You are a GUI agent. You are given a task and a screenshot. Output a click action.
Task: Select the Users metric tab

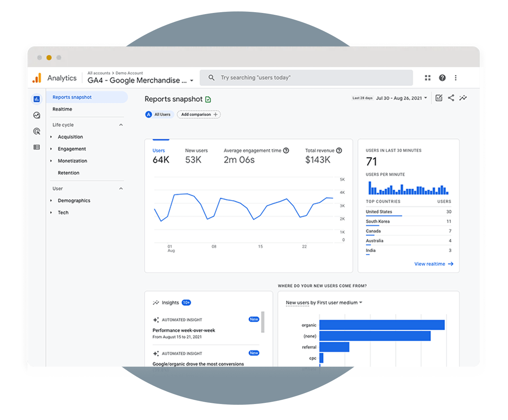coord(161,157)
